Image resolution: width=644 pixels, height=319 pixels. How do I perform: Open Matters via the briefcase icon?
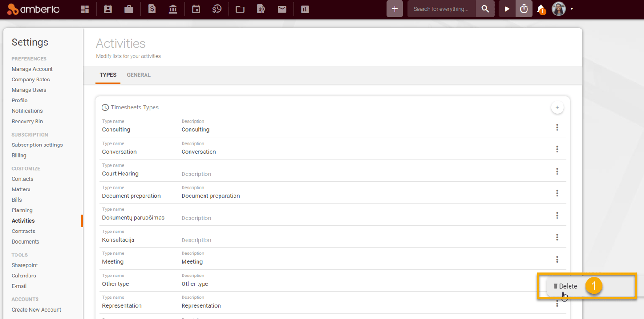pyautogui.click(x=129, y=9)
